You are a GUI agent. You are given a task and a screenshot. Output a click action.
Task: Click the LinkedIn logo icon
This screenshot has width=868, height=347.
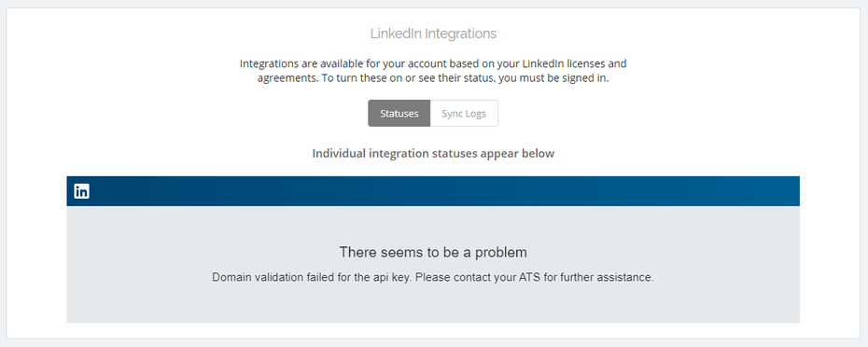[x=81, y=191]
